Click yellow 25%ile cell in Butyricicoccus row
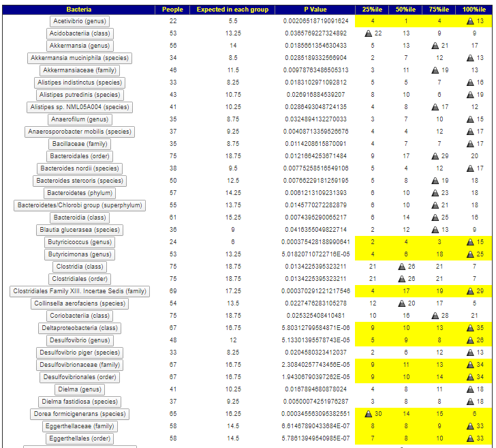This screenshot has height=448, width=496. coord(373,242)
